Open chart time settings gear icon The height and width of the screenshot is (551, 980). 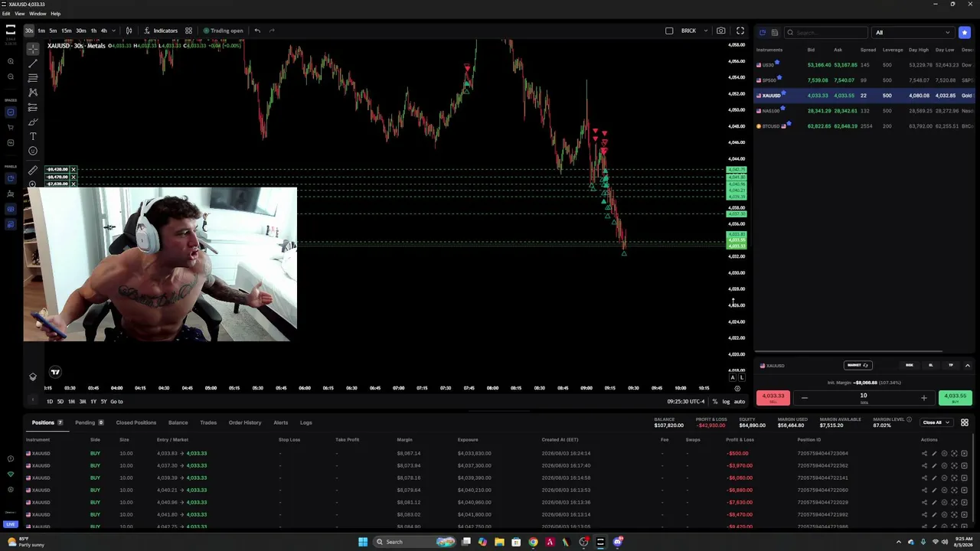pyautogui.click(x=737, y=388)
